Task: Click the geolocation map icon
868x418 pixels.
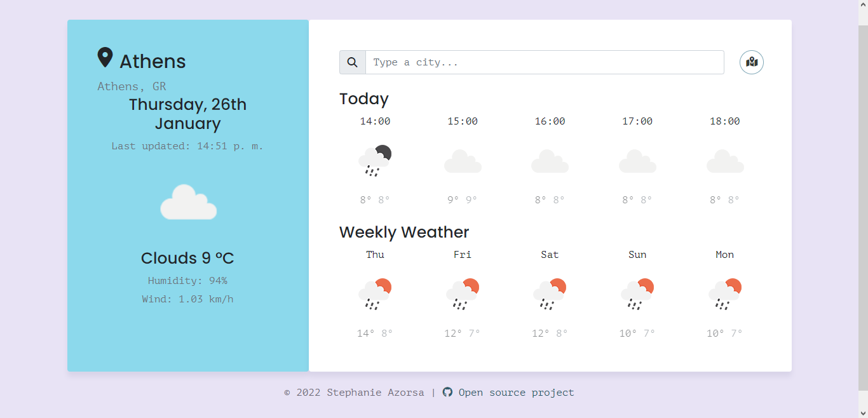Action: tap(751, 62)
